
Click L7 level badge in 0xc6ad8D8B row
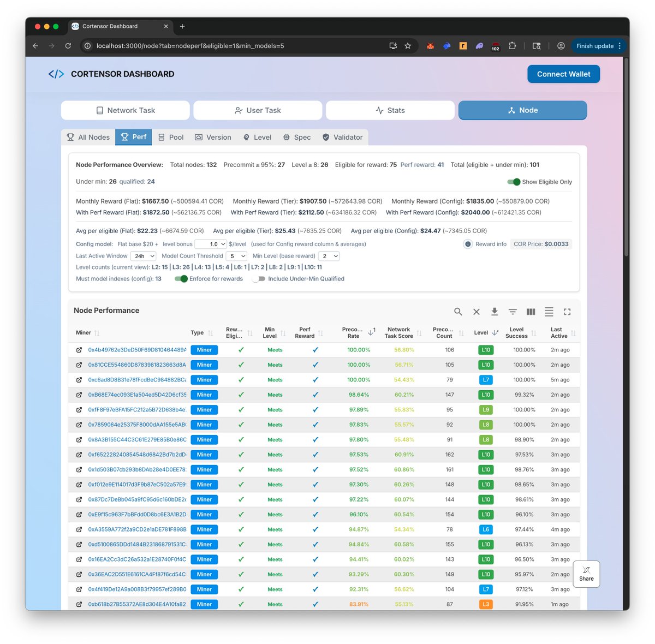486,380
